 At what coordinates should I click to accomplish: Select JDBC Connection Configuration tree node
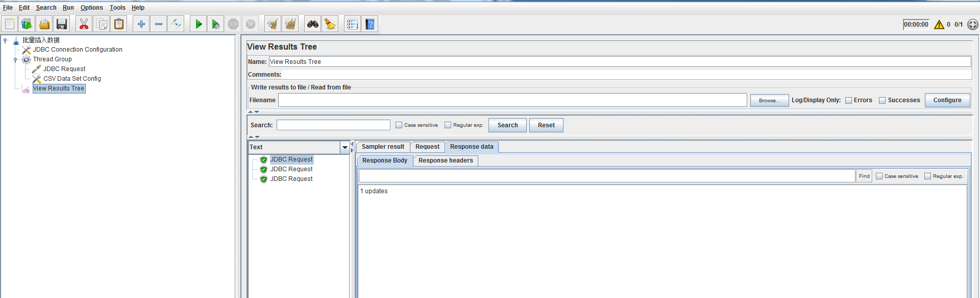(78, 50)
